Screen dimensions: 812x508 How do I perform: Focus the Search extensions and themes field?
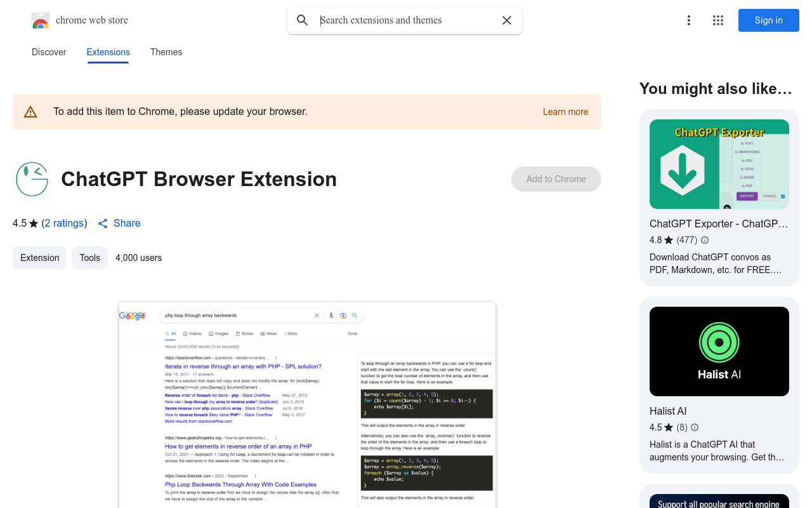(406, 20)
